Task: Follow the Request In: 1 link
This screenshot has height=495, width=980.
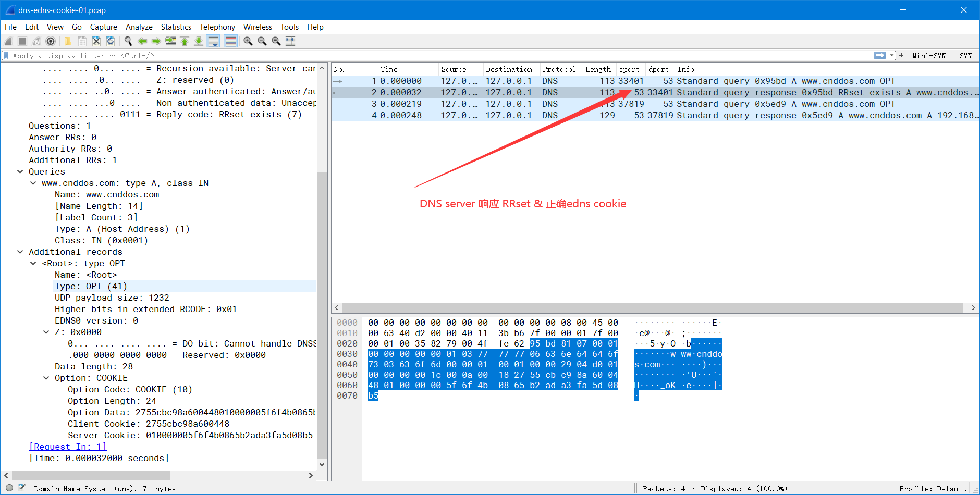Action: 67,447
